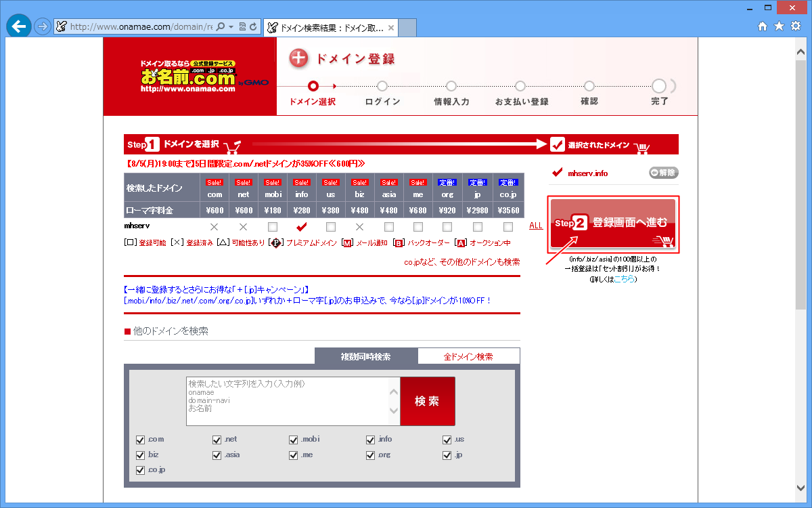
Task: Switch to the 全ドメイン検索 tab
Action: click(468, 356)
